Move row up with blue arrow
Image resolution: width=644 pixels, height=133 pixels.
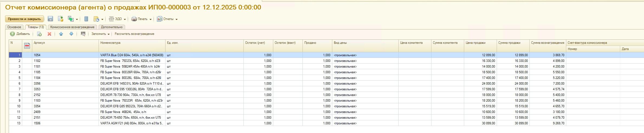(x=61, y=34)
